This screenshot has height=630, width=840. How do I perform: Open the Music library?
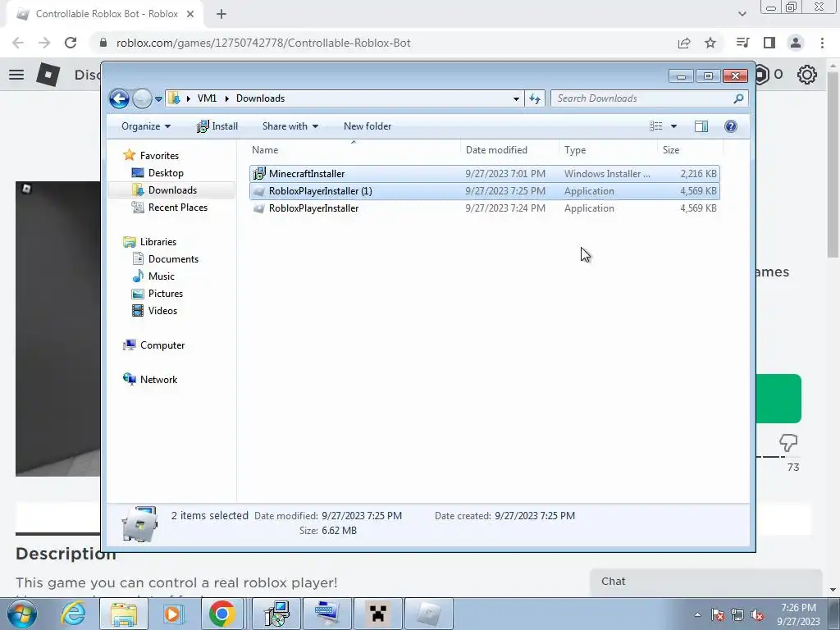162,276
